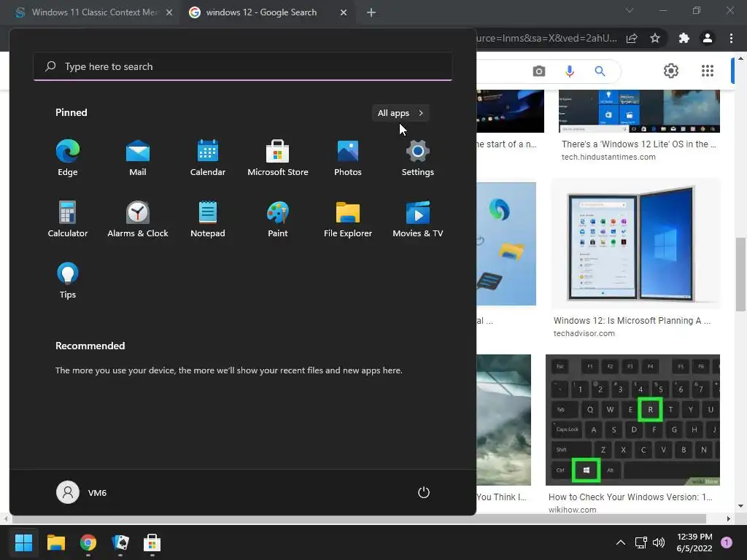
Task: Open the Solitaire app on taskbar
Action: click(120, 542)
